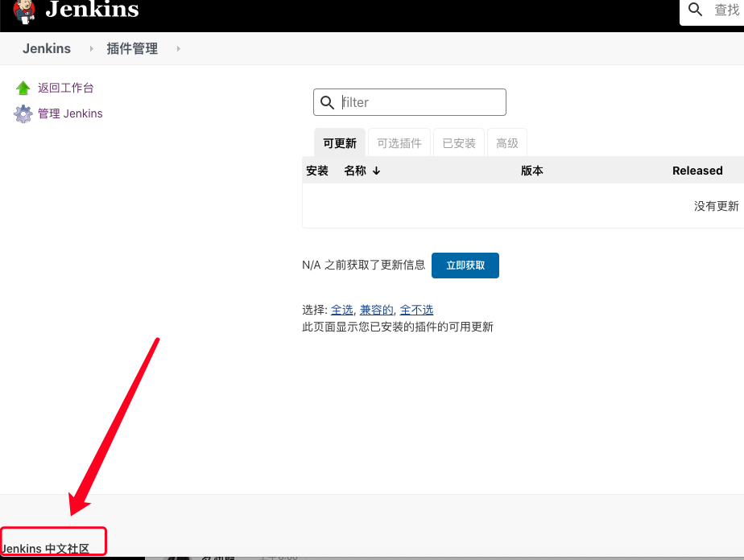Sort by the 安装 column header
The height and width of the screenshot is (560, 744).
(317, 171)
